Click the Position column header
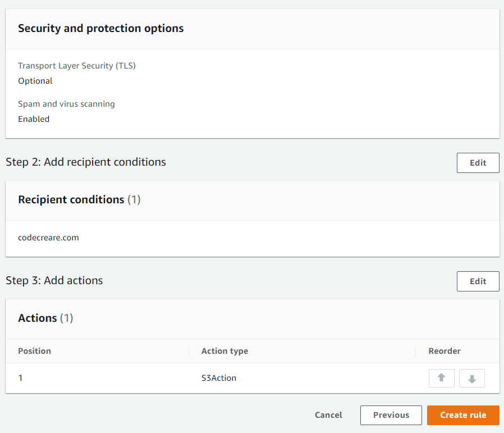This screenshot has height=433, width=504. 34,351
